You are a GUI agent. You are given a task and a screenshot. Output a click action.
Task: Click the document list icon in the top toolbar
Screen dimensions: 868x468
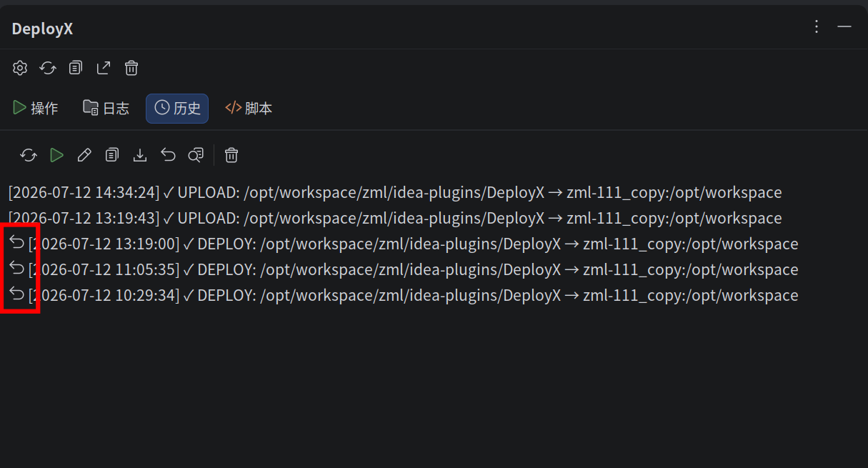click(76, 68)
